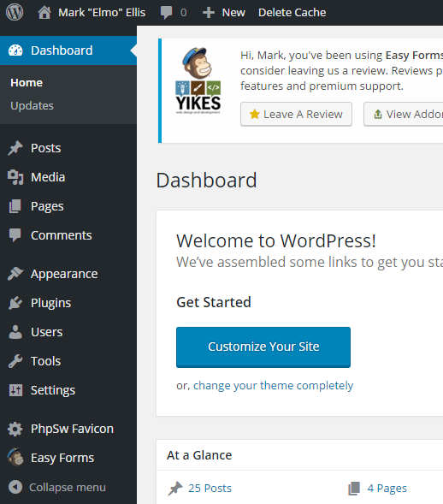Click the Customize Your Site button
This screenshot has height=504, width=443.
(263, 347)
